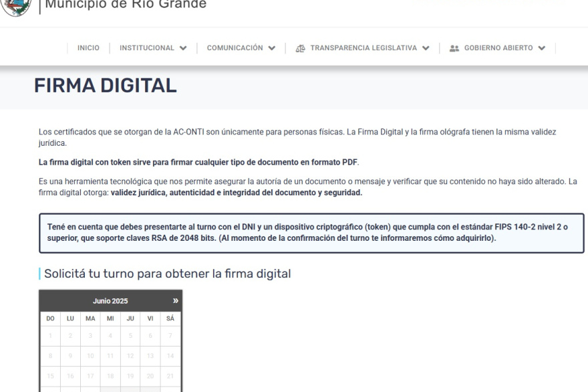This screenshot has height=392, width=588.
Task: Select day 11 in the calendar
Action: [x=110, y=356]
